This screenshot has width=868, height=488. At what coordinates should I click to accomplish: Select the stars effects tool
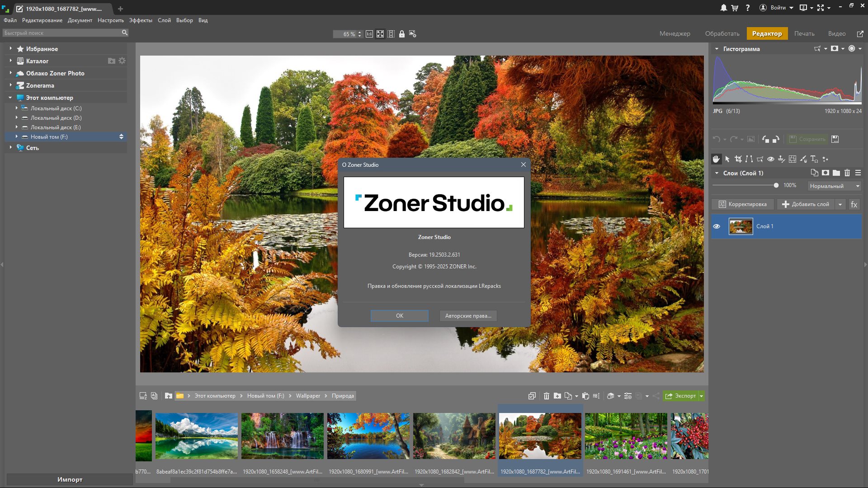coord(826,159)
